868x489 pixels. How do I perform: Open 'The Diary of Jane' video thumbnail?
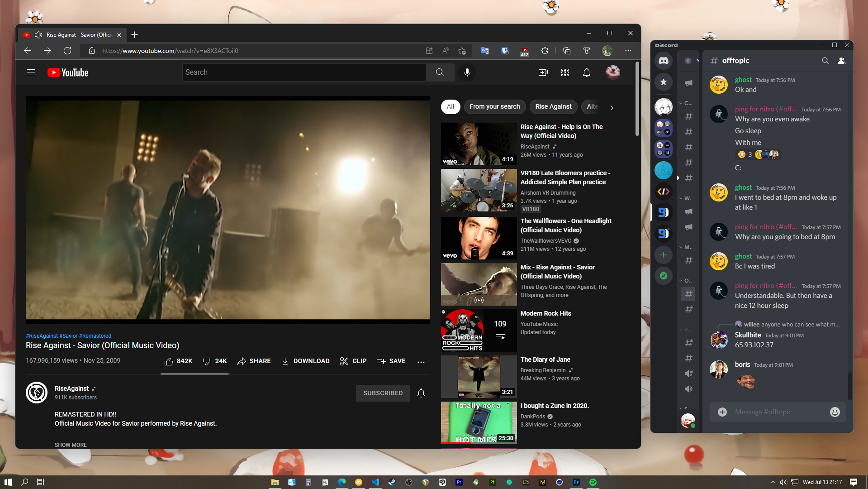coord(479,377)
